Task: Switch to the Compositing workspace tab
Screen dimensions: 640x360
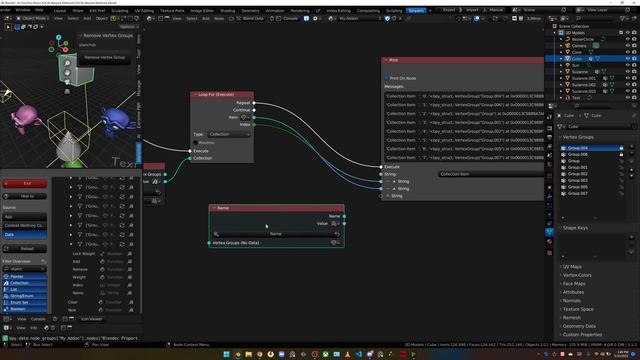Action: tap(368, 11)
